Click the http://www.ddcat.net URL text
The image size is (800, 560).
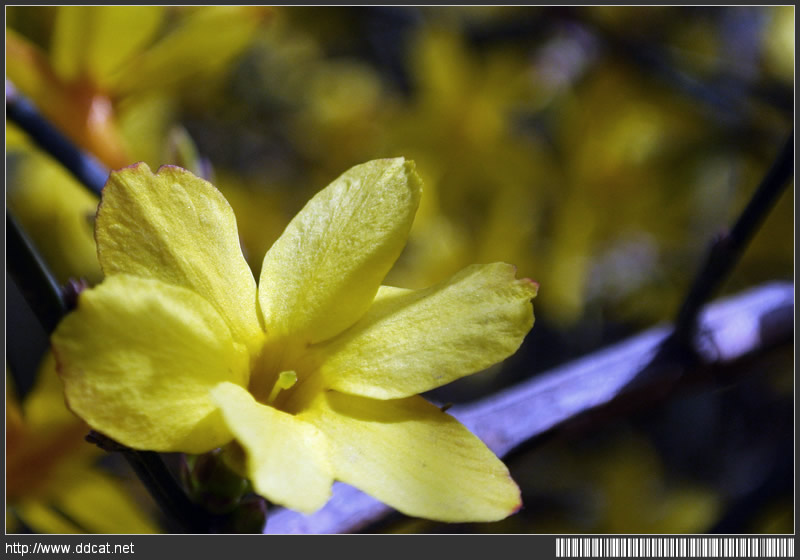69,548
